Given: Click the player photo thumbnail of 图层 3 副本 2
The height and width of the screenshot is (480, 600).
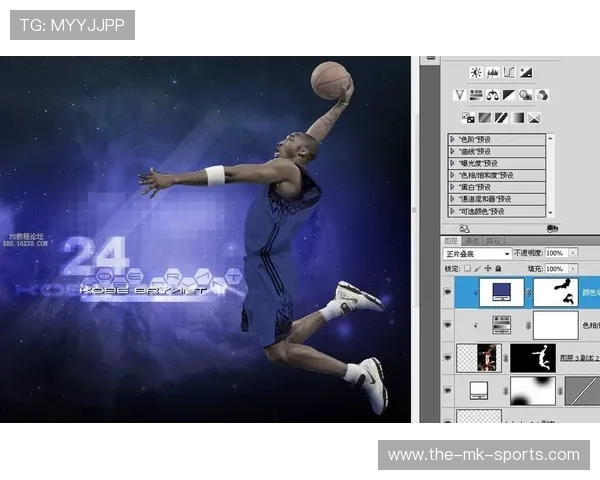Looking at the screenshot, I should pyautogui.click(x=479, y=358).
